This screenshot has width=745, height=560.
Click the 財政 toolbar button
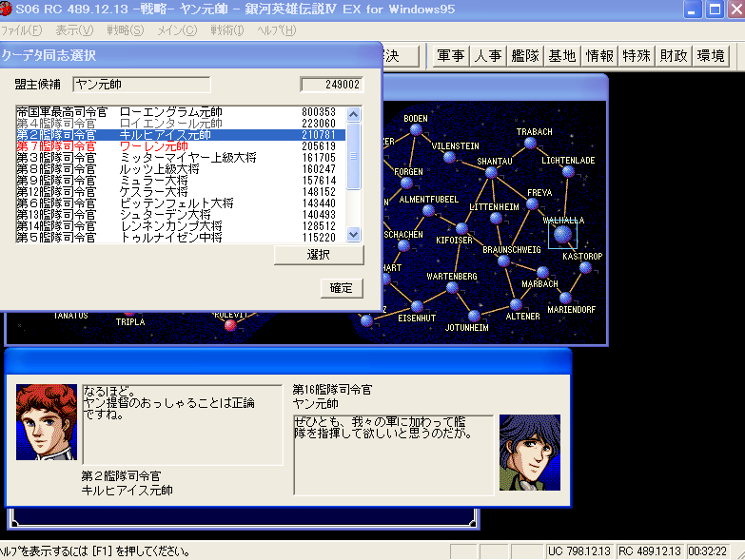674,56
